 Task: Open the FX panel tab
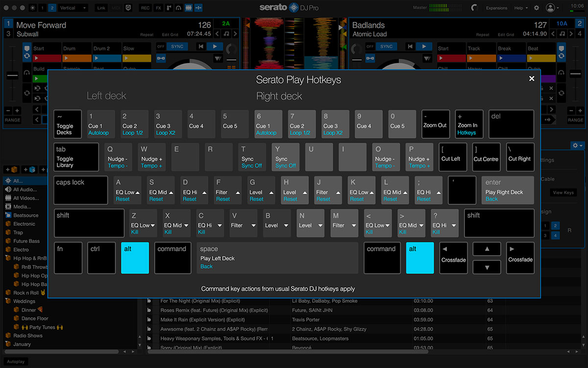coord(158,8)
